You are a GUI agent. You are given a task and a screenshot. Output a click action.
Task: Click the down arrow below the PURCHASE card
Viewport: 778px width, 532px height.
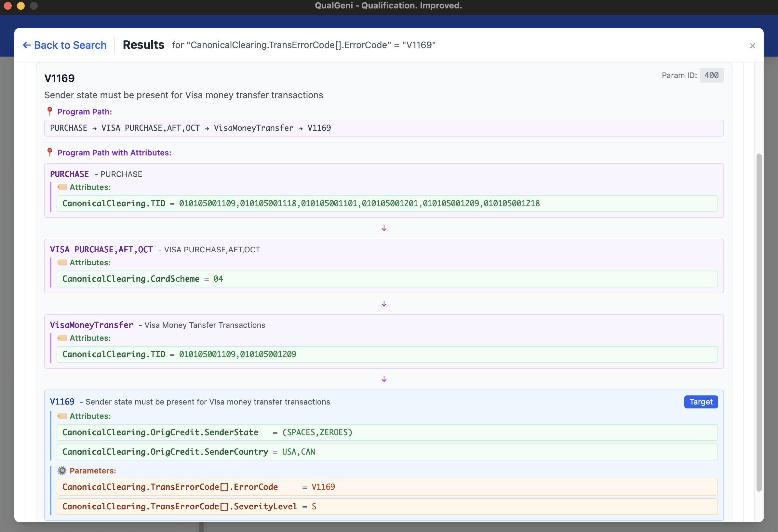(384, 228)
